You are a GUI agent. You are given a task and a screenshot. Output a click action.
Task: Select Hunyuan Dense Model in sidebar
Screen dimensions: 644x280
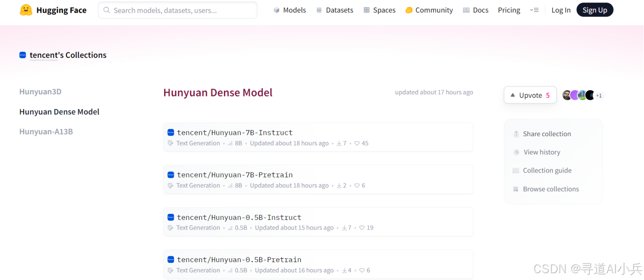point(59,112)
